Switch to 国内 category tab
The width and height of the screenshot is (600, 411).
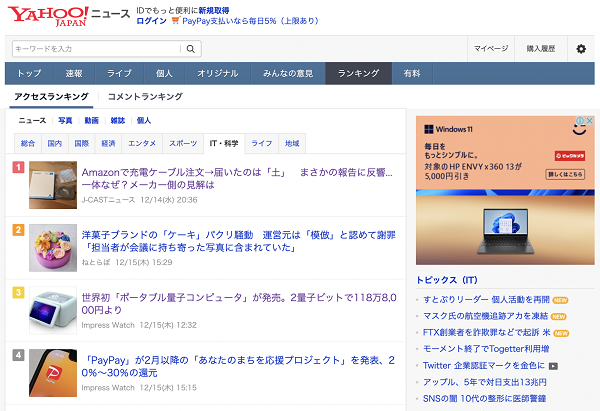point(55,144)
